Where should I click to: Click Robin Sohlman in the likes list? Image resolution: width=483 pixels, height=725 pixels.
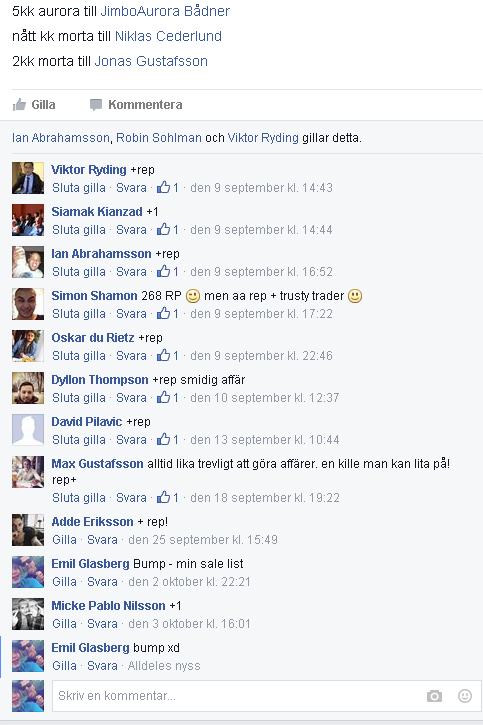pyautogui.click(x=159, y=138)
